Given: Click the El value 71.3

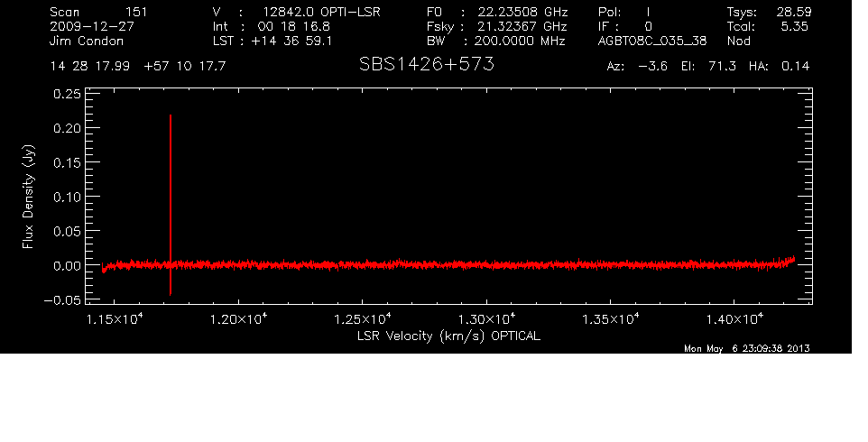Looking at the screenshot, I should point(723,67).
